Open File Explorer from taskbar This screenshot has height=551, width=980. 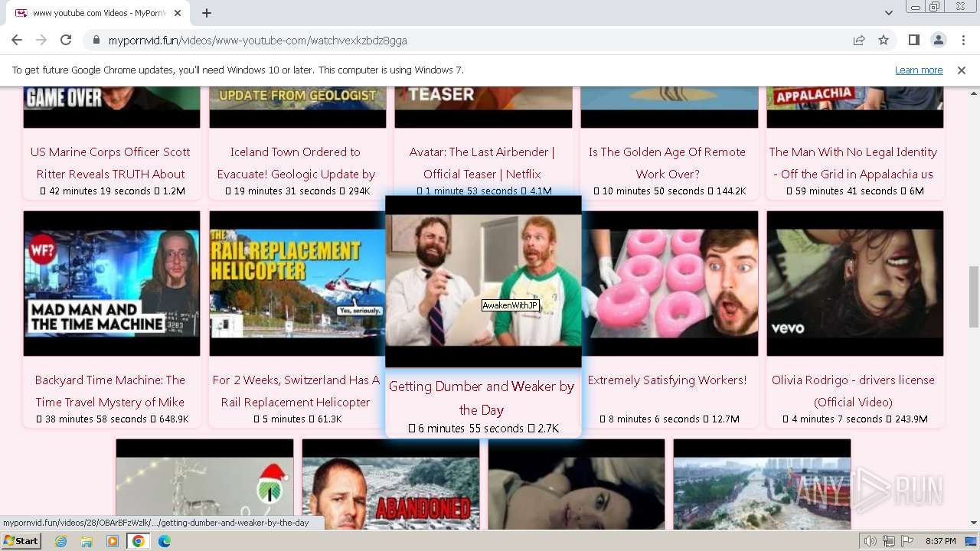87,541
